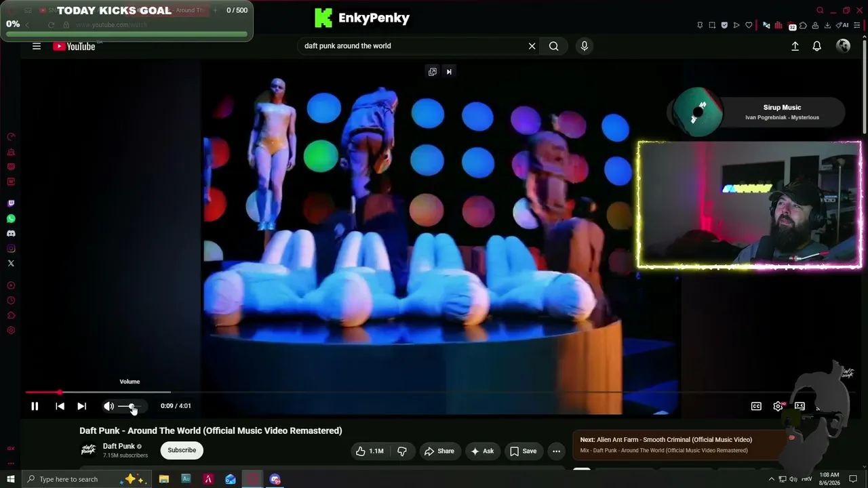Image resolution: width=868 pixels, height=488 pixels.
Task: Dislike the video
Action: coord(402,451)
